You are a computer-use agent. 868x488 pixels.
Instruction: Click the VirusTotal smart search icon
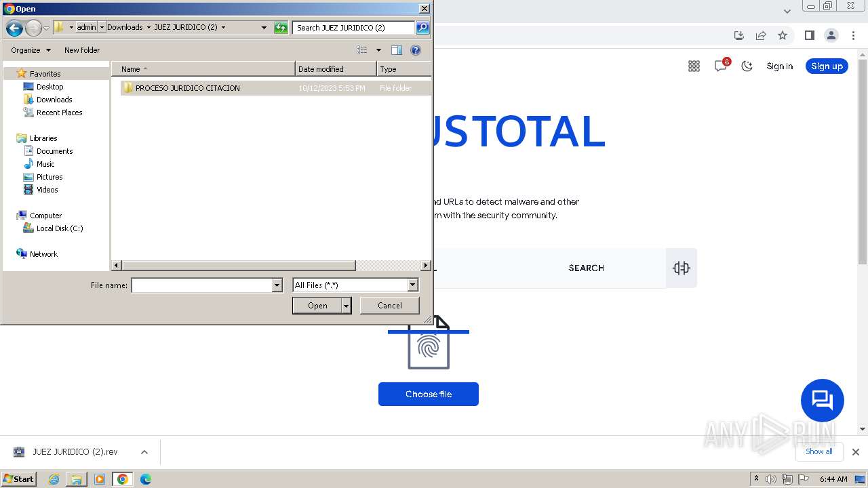coord(682,268)
